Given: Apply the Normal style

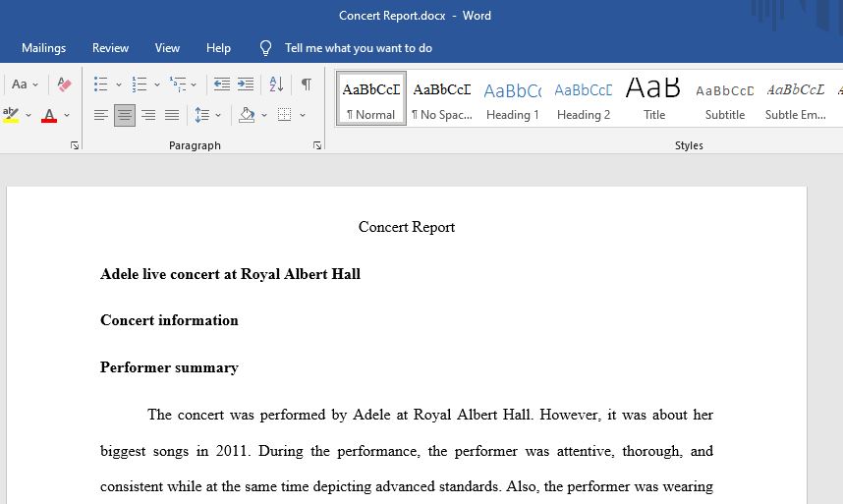Looking at the screenshot, I should pyautogui.click(x=371, y=99).
